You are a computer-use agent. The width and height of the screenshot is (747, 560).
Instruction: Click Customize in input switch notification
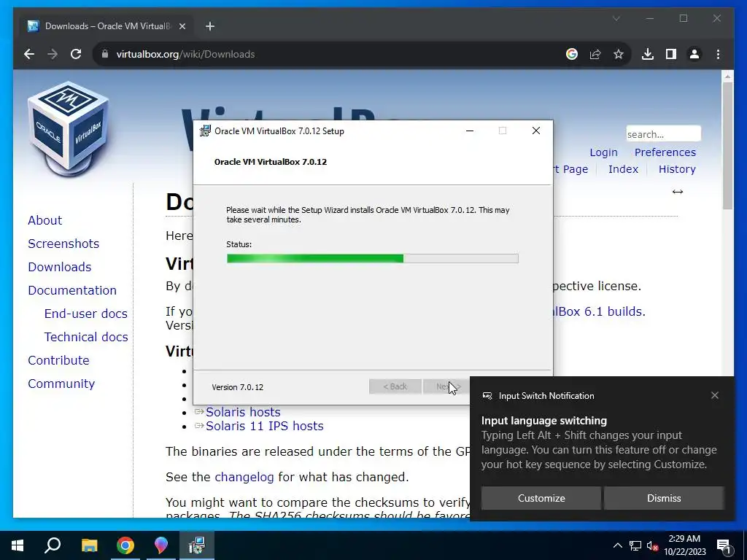(x=541, y=498)
